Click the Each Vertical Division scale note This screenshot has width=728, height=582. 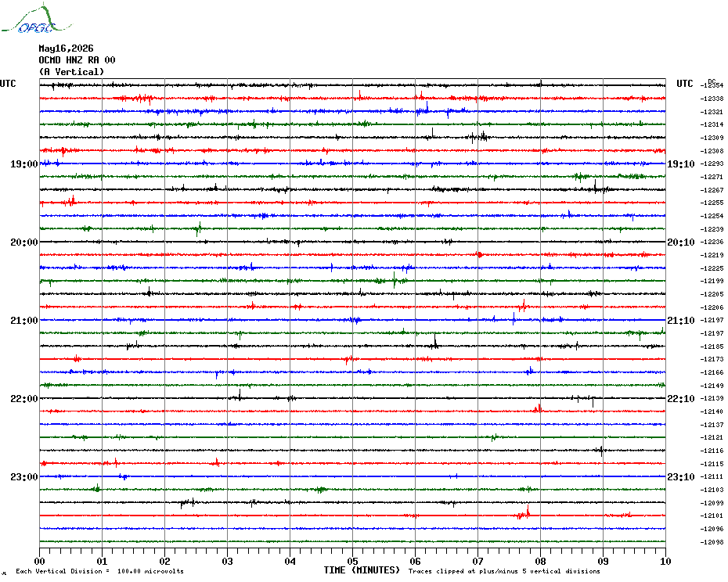100,571
